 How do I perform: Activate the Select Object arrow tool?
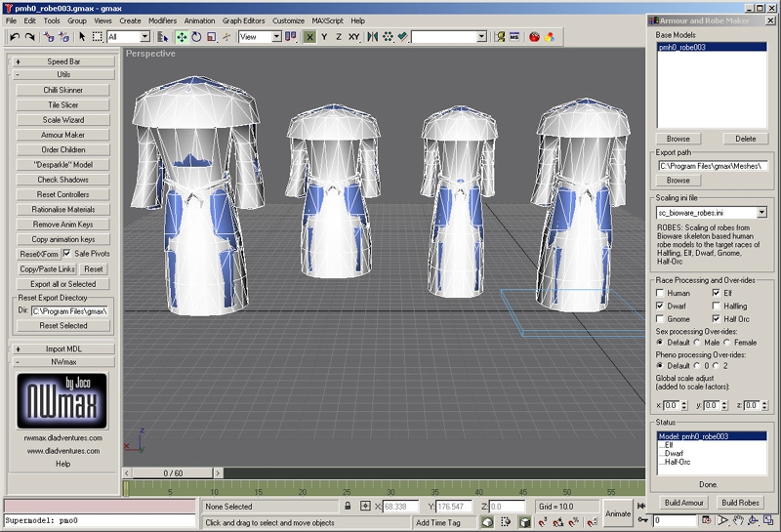pyautogui.click(x=83, y=37)
